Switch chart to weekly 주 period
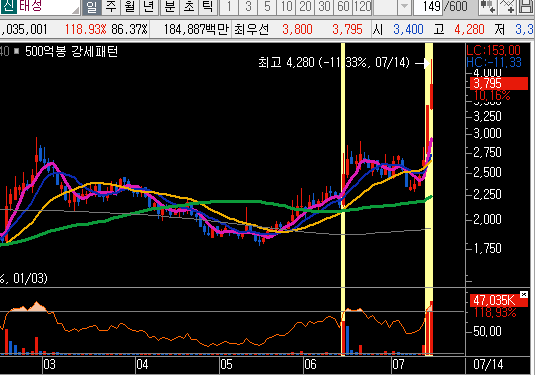The image size is (535, 375). tap(111, 7)
